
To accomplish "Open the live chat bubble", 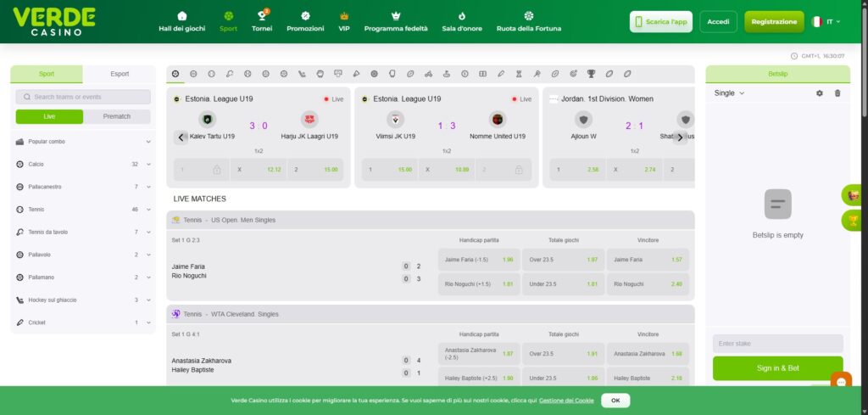I will pos(842,382).
